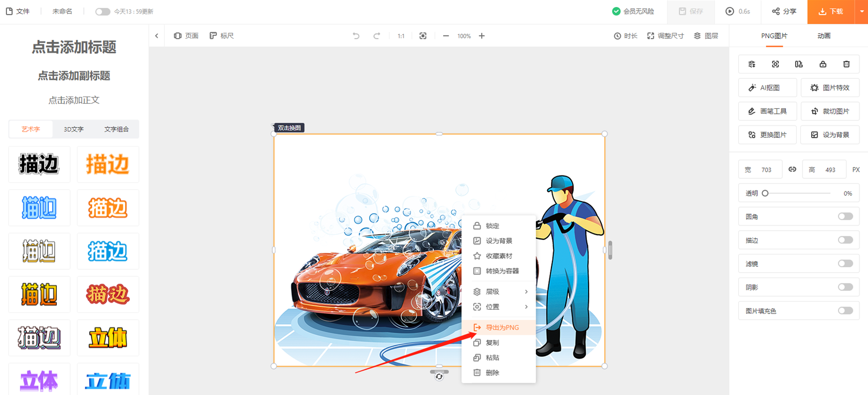Choose 复制 from the context menu

499,342
